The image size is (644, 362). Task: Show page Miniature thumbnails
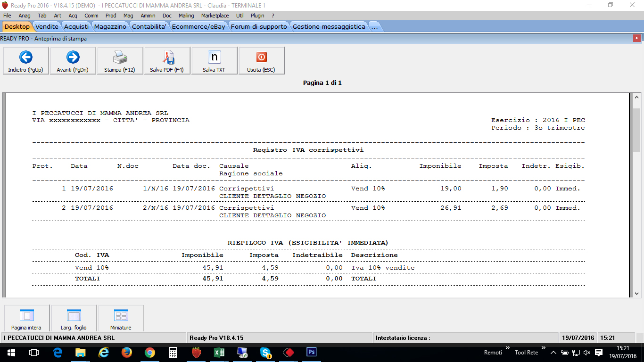click(x=121, y=318)
